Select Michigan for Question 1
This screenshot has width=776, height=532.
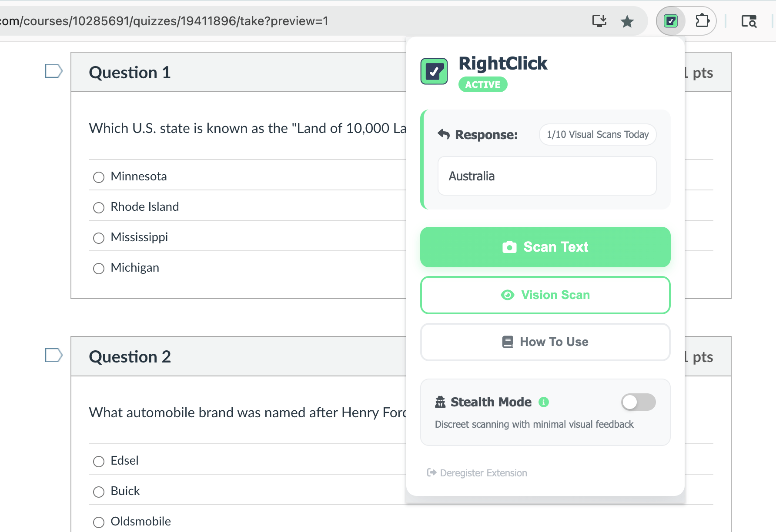click(x=98, y=268)
